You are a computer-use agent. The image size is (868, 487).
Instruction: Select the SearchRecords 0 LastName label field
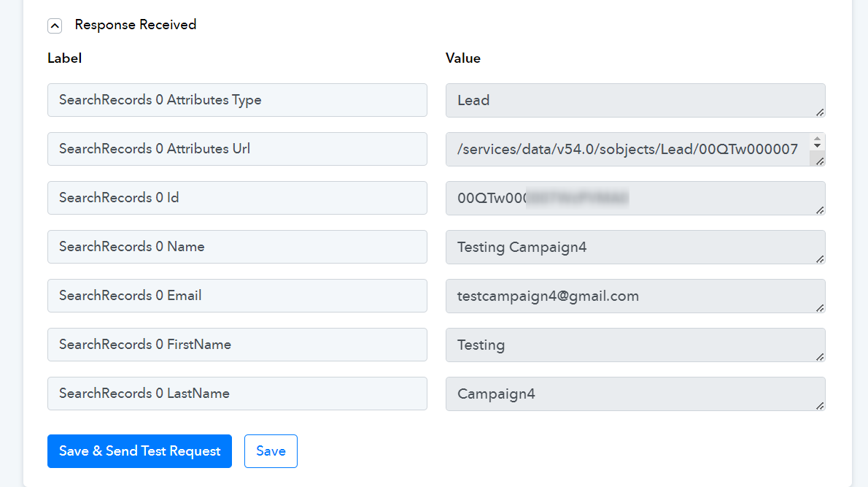(238, 394)
